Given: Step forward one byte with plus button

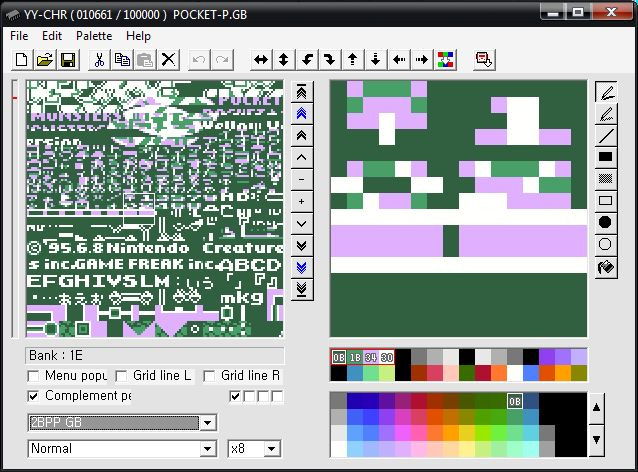Looking at the screenshot, I should coord(302,201).
